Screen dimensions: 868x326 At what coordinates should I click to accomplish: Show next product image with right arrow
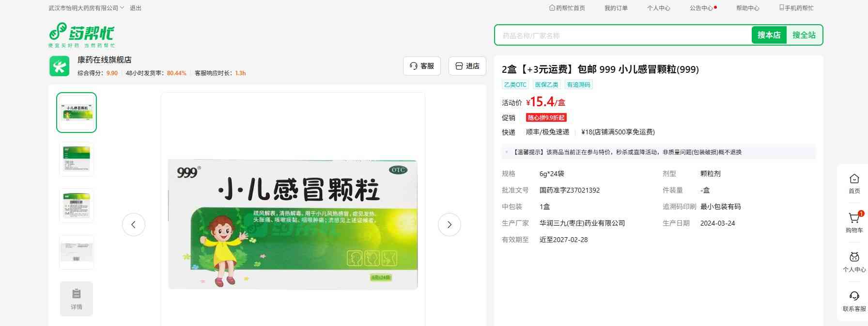449,225
